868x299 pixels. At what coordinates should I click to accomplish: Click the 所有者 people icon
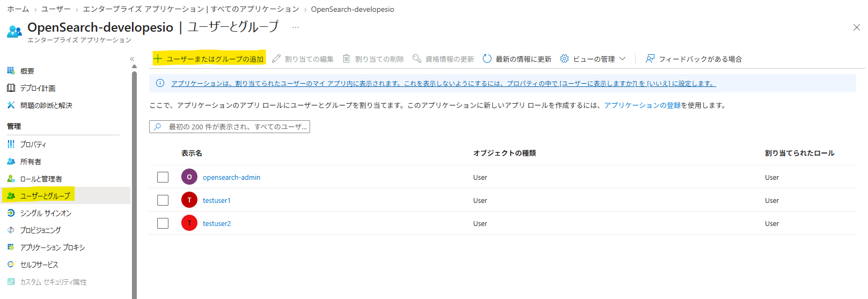[x=11, y=161]
